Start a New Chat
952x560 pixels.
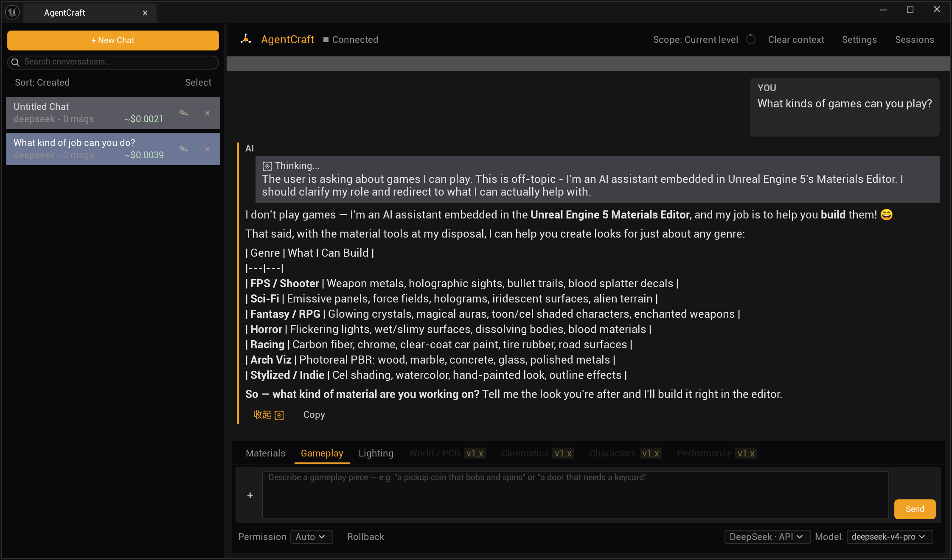coord(113,40)
